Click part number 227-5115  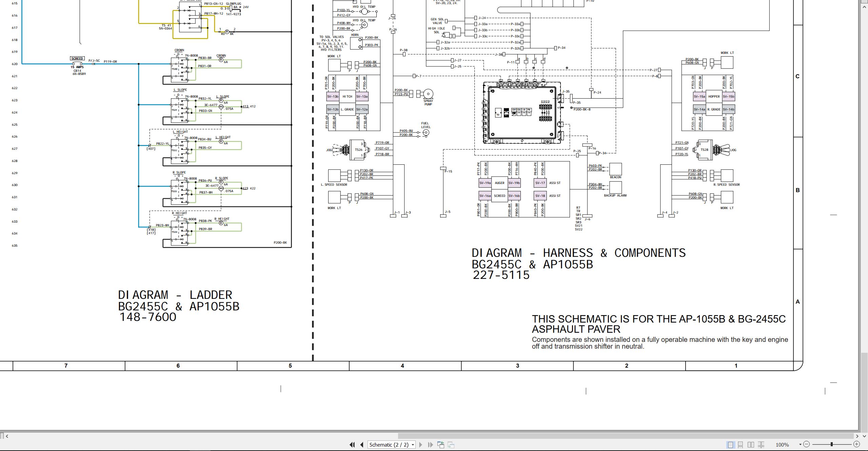501,275
